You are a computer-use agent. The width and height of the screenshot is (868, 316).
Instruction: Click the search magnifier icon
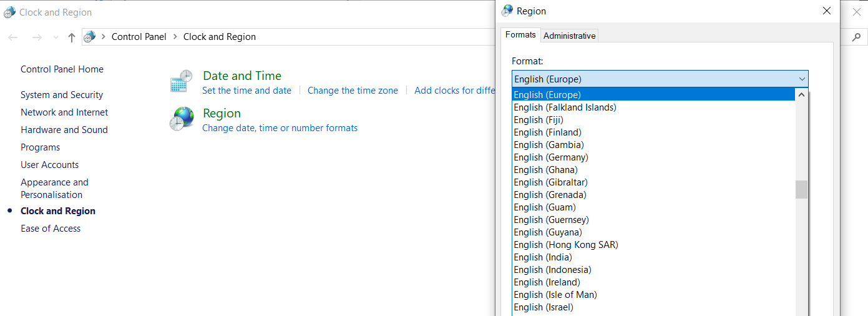coord(856,37)
